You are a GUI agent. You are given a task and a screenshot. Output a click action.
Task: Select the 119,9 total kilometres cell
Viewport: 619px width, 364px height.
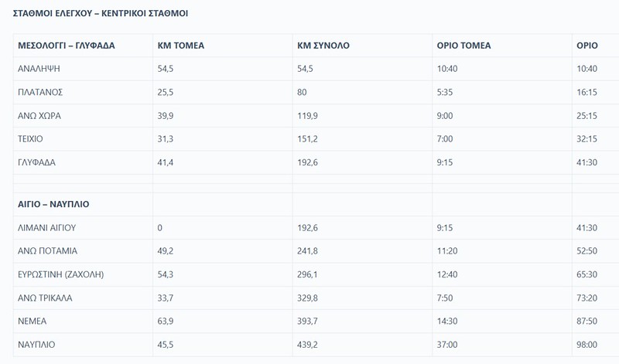[x=309, y=116]
